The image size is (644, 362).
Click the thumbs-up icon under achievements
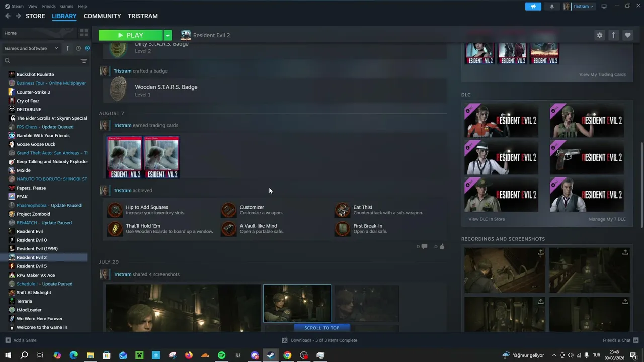pos(442,246)
